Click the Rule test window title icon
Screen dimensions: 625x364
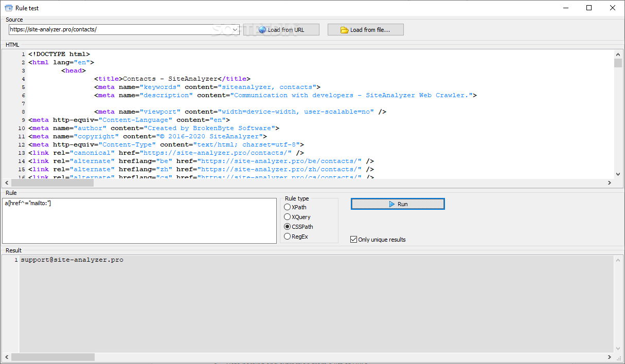tap(9, 8)
